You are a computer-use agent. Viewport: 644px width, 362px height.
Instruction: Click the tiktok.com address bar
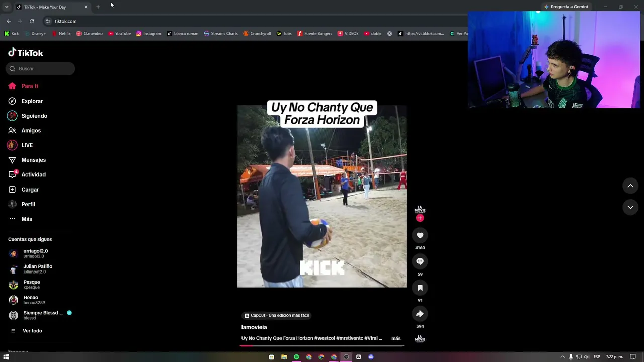(252, 21)
